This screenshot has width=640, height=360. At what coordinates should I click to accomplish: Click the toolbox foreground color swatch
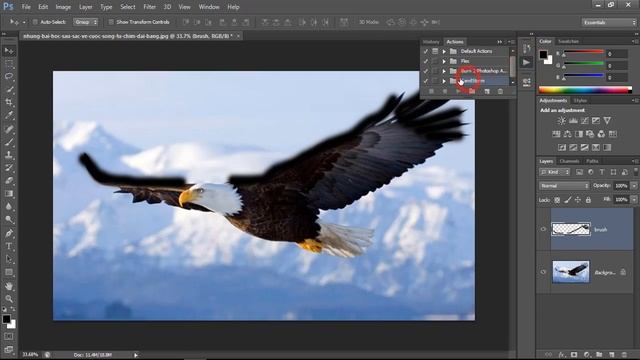(x=6, y=319)
